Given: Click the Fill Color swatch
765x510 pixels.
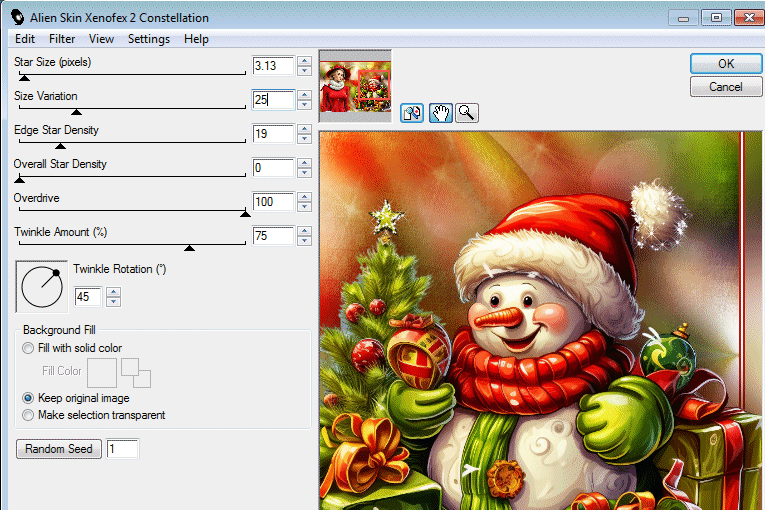Looking at the screenshot, I should (102, 373).
